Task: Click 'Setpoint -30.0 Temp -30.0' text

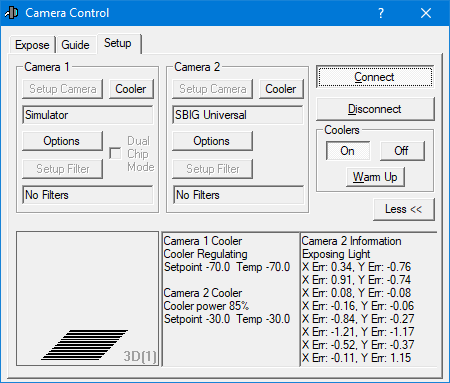Action: (227, 319)
